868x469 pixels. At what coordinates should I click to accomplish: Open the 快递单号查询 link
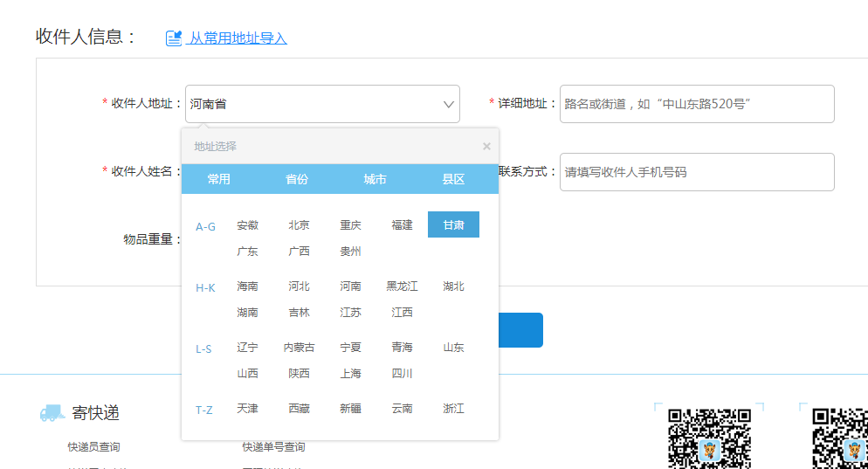coord(273,447)
